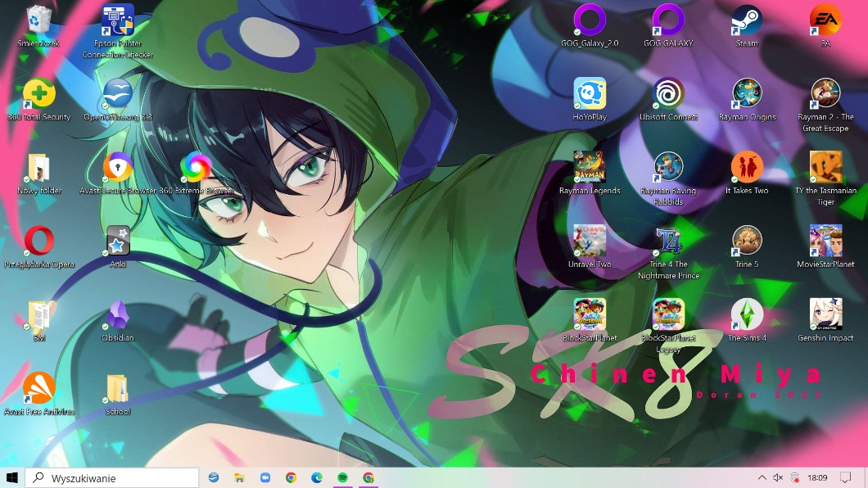The width and height of the screenshot is (868, 488).
Task: Select the Obsidian desktop icon
Action: tap(118, 315)
